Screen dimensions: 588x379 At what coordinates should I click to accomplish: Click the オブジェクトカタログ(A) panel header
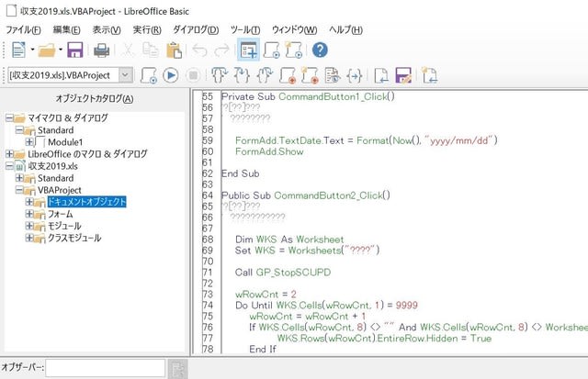coord(95,99)
